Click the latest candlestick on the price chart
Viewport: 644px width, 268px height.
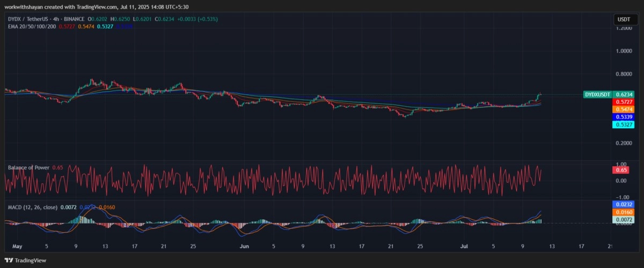click(x=540, y=94)
